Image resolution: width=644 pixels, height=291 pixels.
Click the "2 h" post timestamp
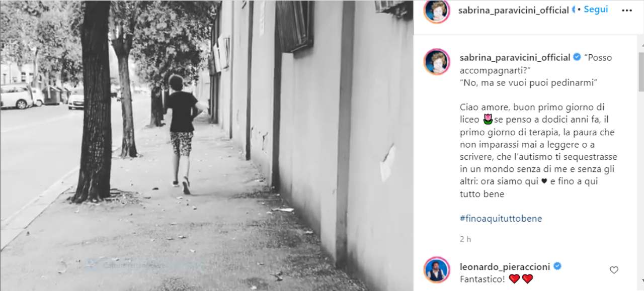[465, 239]
